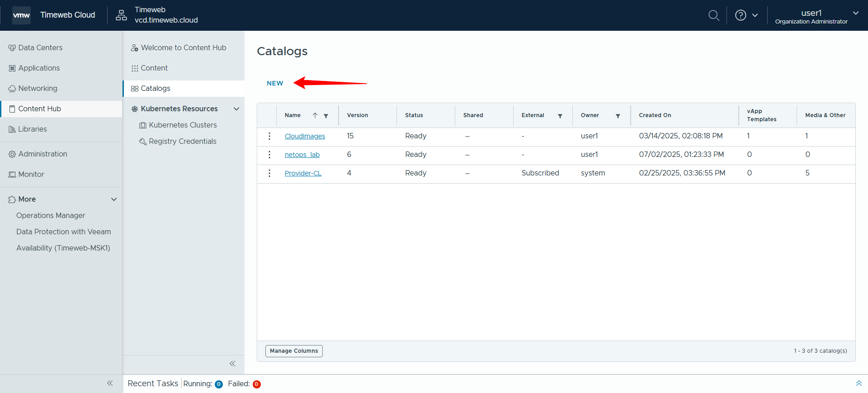The image size is (868, 393).
Task: Click the help question mark icon
Action: 741,15
